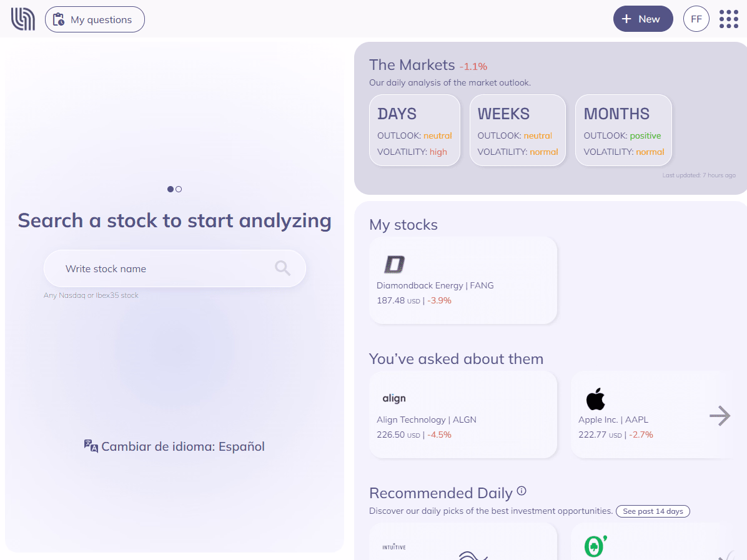This screenshot has height=560, width=747.
Task: Open the MONTHS market outlook card
Action: pos(623,130)
